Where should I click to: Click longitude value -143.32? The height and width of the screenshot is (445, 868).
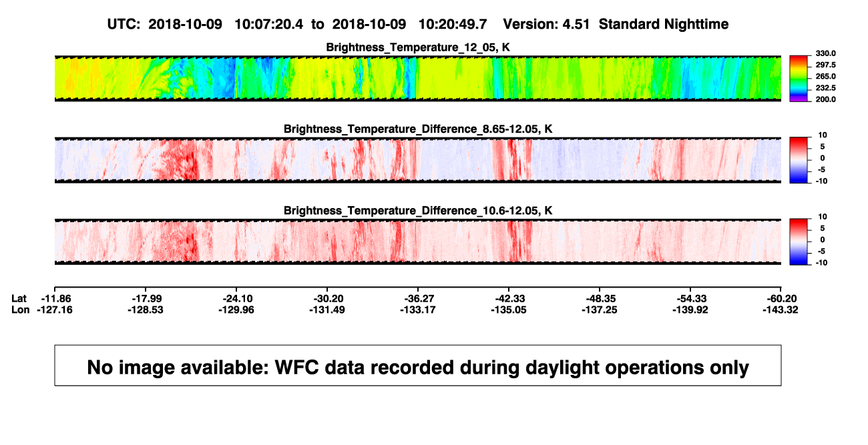[x=781, y=310]
